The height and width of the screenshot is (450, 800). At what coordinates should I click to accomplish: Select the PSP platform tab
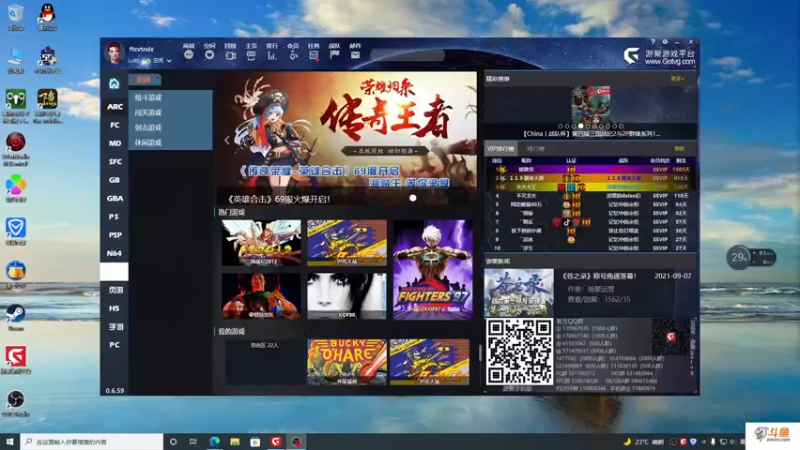coord(114,235)
